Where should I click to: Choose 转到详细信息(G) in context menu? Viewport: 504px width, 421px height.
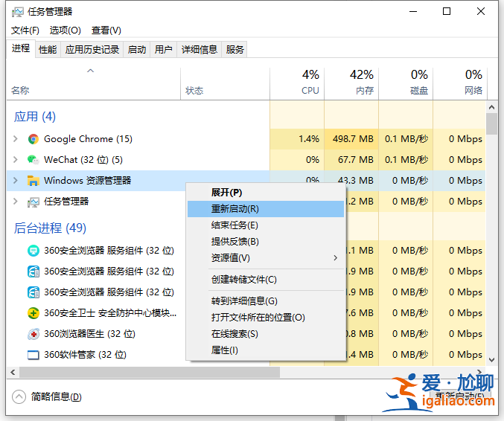point(266,301)
